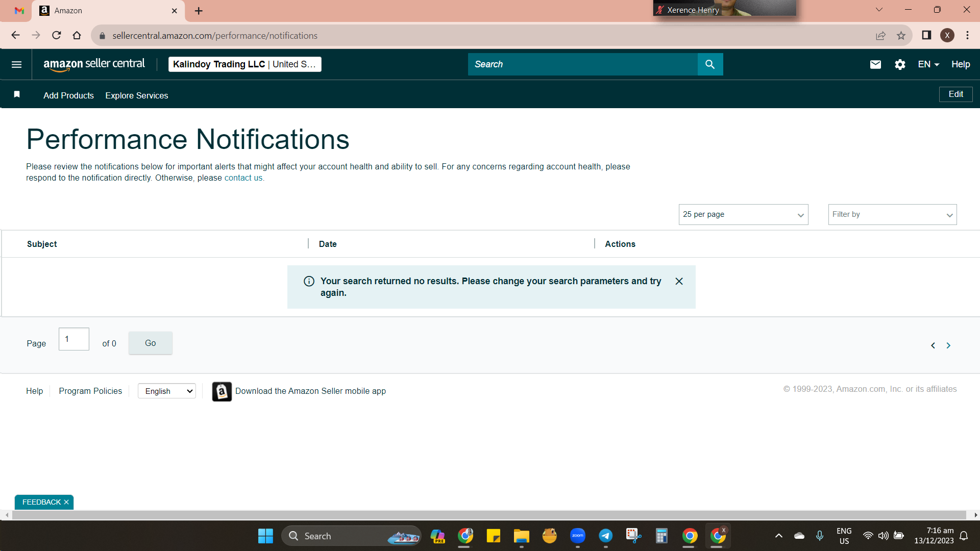This screenshot has width=980, height=551.
Task: Open Telegram from the taskbar
Action: (x=606, y=536)
